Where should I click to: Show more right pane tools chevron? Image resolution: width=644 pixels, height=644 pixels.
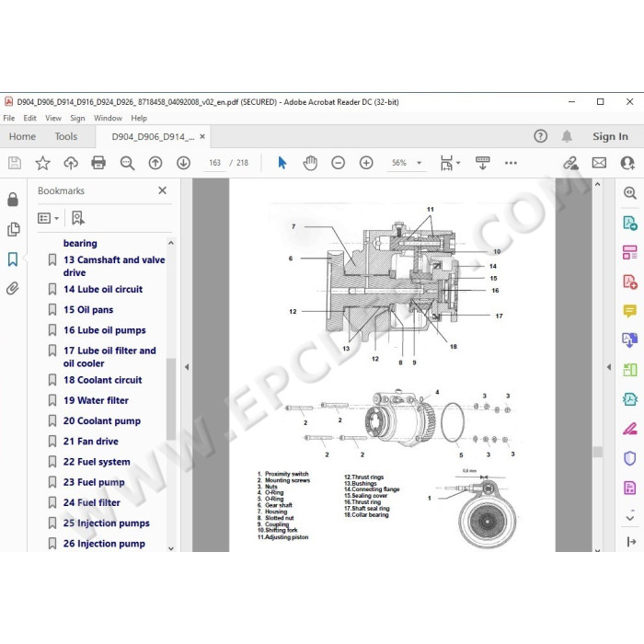pos(630,517)
